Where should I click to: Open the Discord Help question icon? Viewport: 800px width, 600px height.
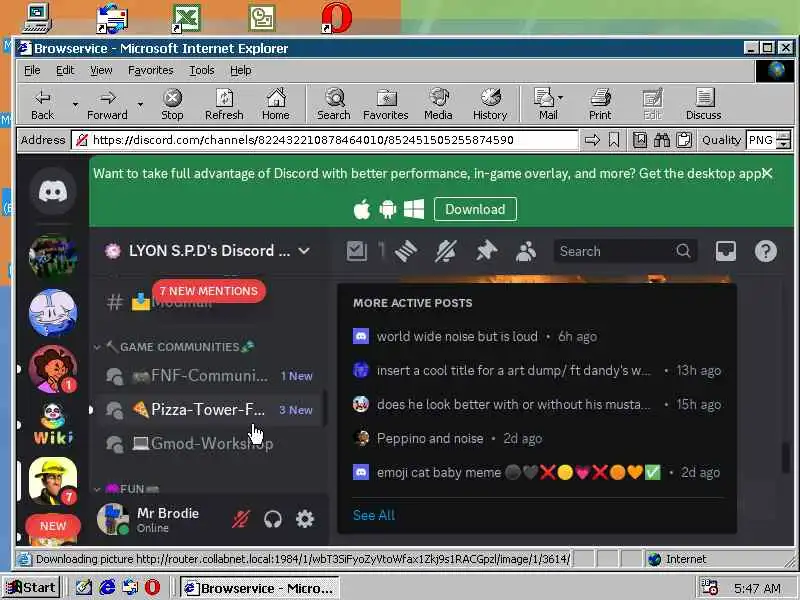765,251
